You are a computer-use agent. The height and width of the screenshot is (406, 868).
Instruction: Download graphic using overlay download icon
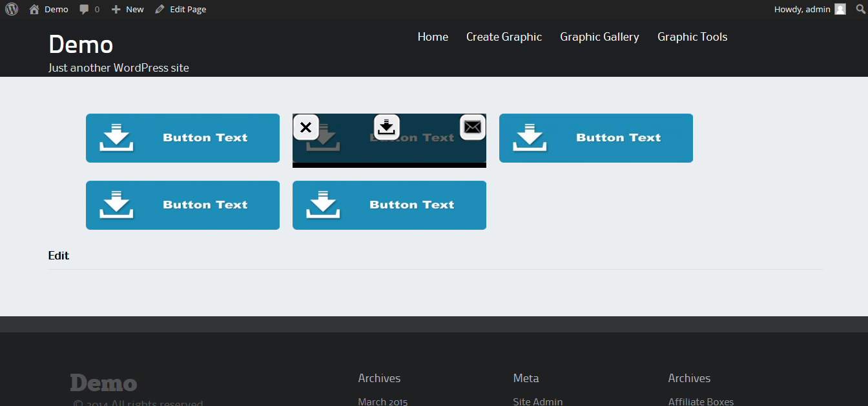tap(386, 127)
